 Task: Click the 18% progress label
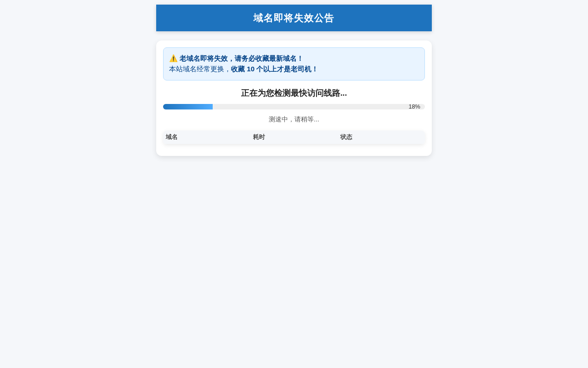pyautogui.click(x=414, y=107)
